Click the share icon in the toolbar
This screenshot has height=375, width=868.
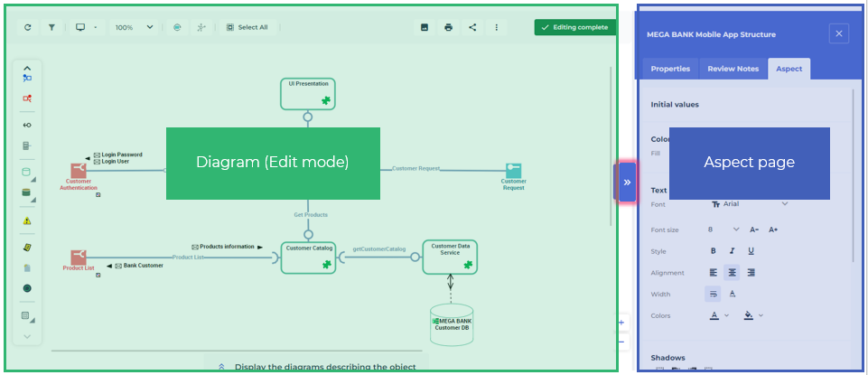click(472, 27)
